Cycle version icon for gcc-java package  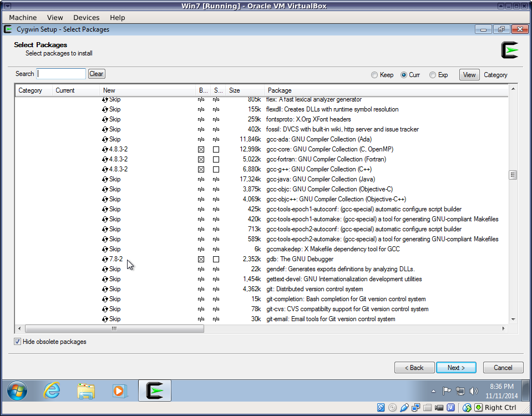105,179
